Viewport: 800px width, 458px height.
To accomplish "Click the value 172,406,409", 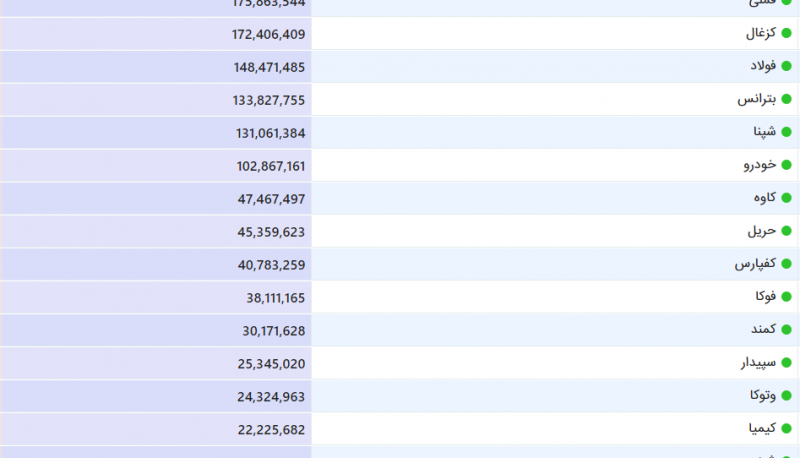I will click(x=268, y=34).
